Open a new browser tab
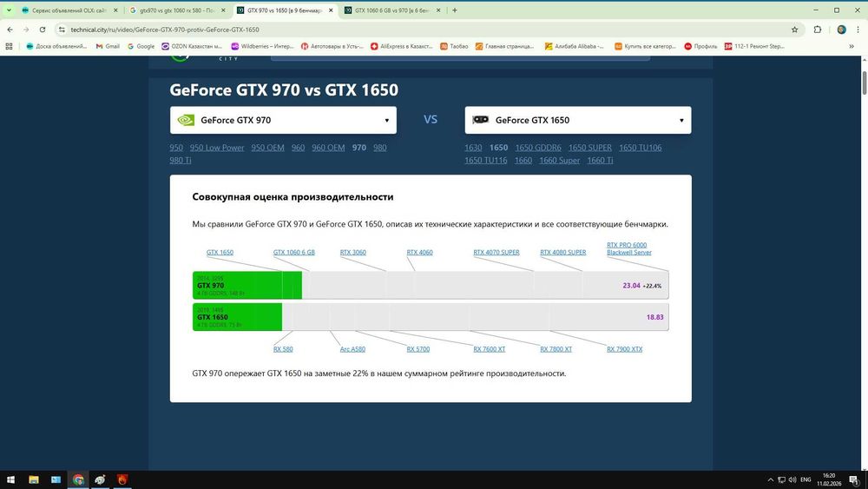This screenshot has width=868, height=489. click(x=455, y=10)
